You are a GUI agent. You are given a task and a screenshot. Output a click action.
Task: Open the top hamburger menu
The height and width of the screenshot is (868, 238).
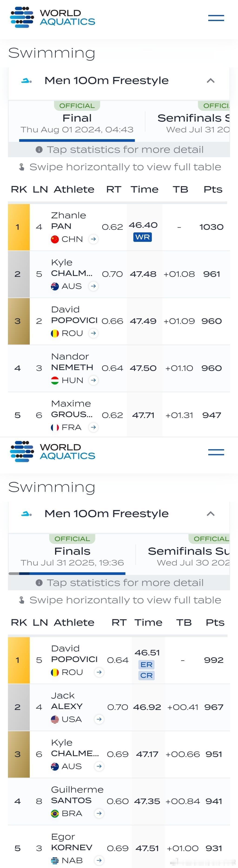point(216,18)
